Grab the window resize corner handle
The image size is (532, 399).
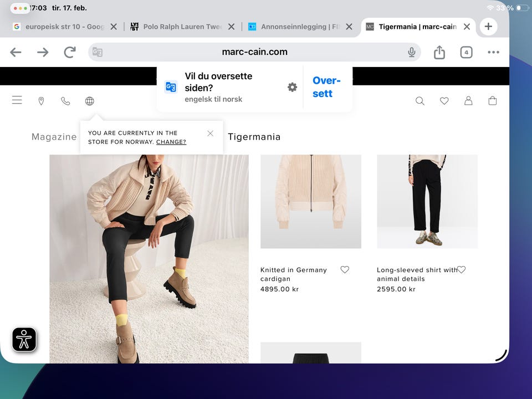[502, 355]
